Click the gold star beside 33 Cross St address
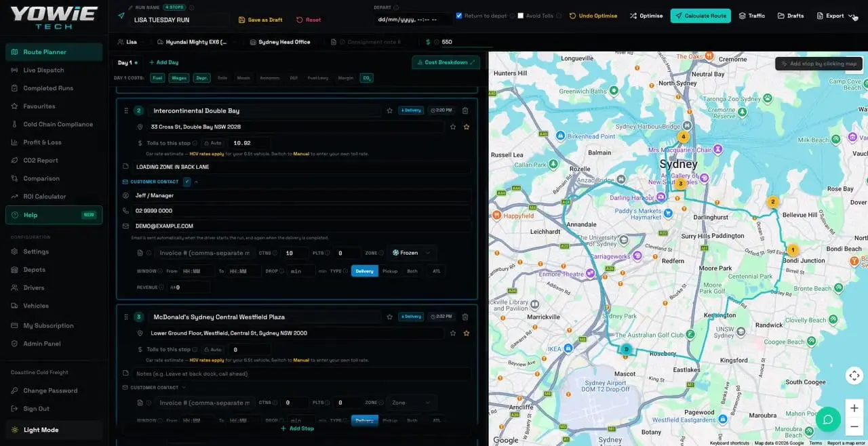Viewport: 868px width, 446px height. [467, 127]
